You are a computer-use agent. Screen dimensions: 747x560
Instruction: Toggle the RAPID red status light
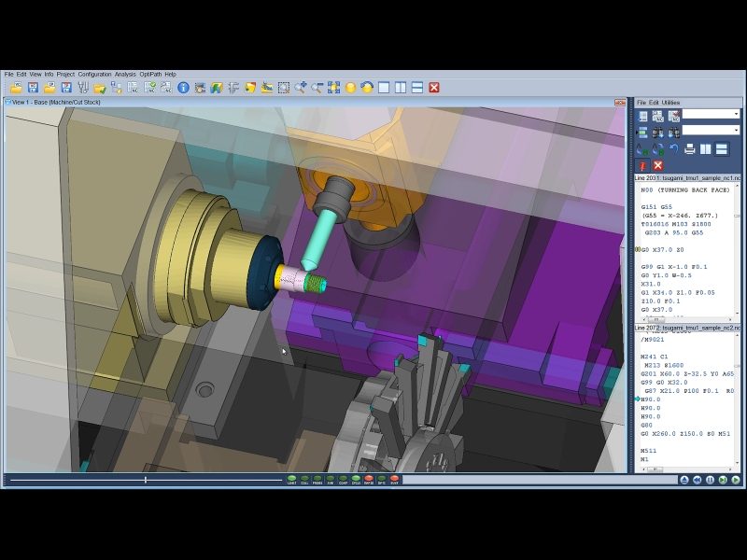point(369,480)
